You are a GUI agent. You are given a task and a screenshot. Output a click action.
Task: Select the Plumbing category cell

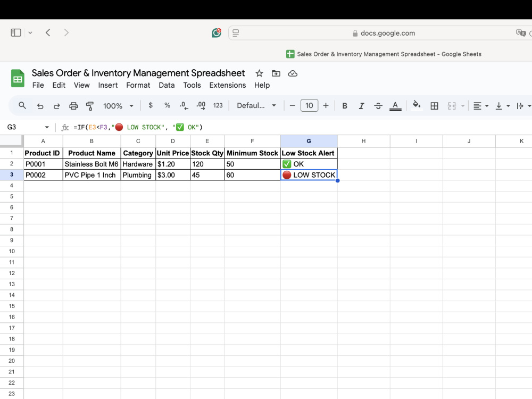[138, 174]
